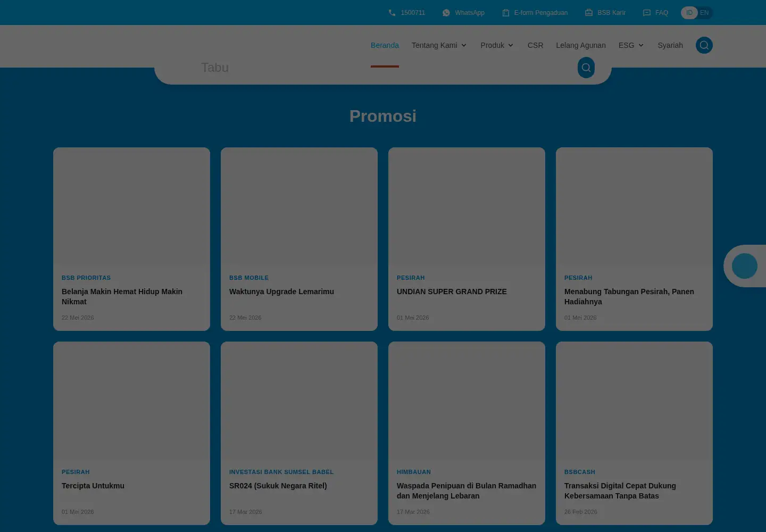
Task: Click the HIMBAUAN category label
Action: click(x=414, y=472)
